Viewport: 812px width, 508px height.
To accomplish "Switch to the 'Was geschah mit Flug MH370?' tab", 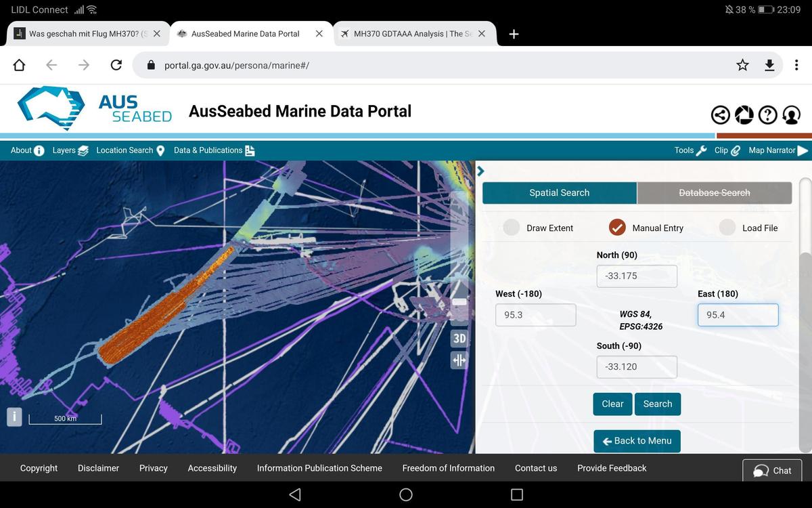I will [x=81, y=33].
